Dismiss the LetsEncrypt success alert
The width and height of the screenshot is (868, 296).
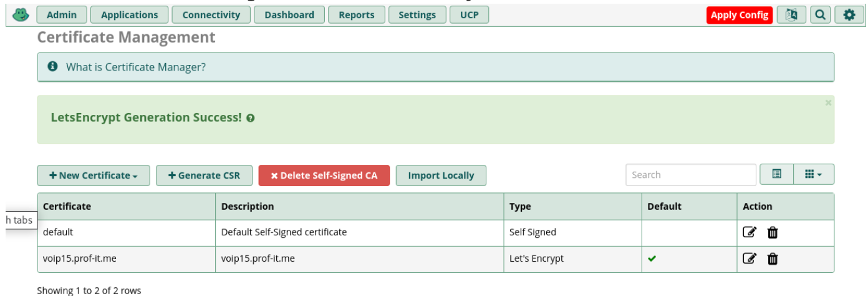[828, 102]
